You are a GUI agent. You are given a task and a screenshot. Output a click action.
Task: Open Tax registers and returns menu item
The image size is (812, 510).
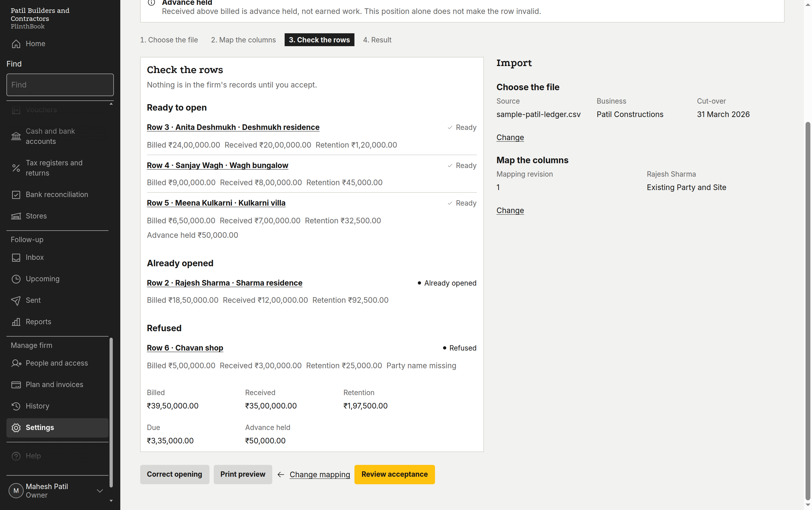[x=57, y=168]
